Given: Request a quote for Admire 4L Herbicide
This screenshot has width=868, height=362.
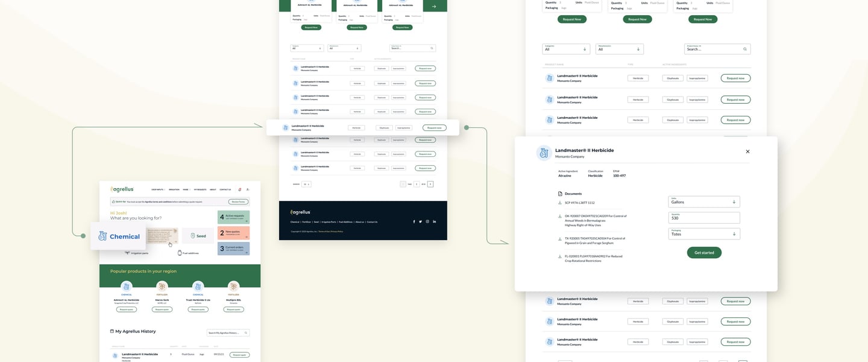Looking at the screenshot, I should (x=127, y=310).
